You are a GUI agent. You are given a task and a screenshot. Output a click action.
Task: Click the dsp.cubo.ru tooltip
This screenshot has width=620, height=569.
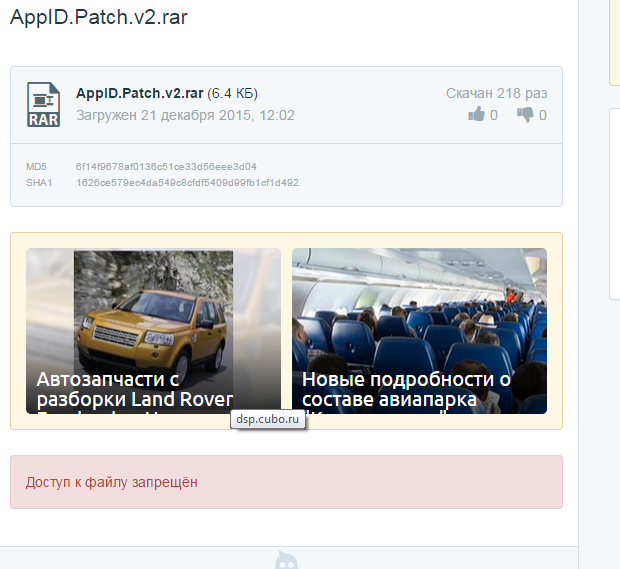(x=268, y=419)
